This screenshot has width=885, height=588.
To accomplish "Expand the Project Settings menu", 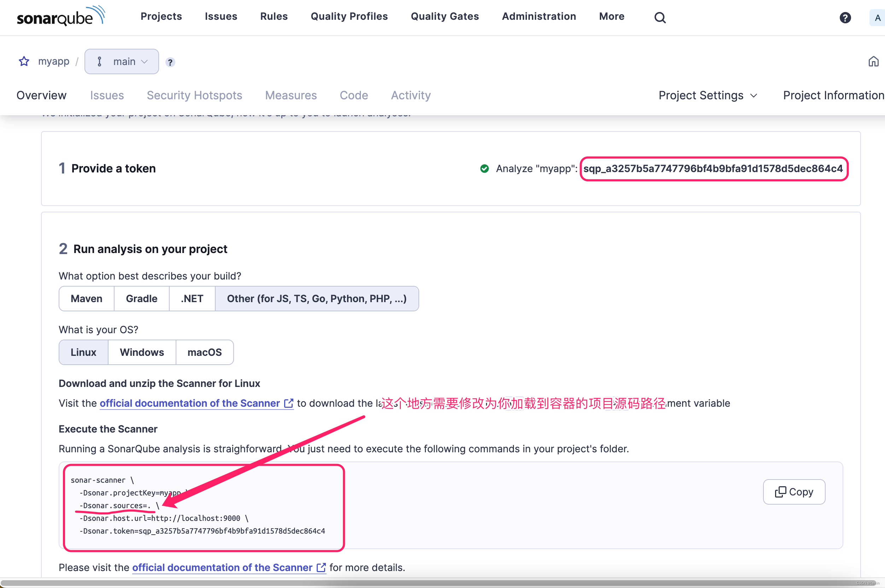I will pos(707,95).
